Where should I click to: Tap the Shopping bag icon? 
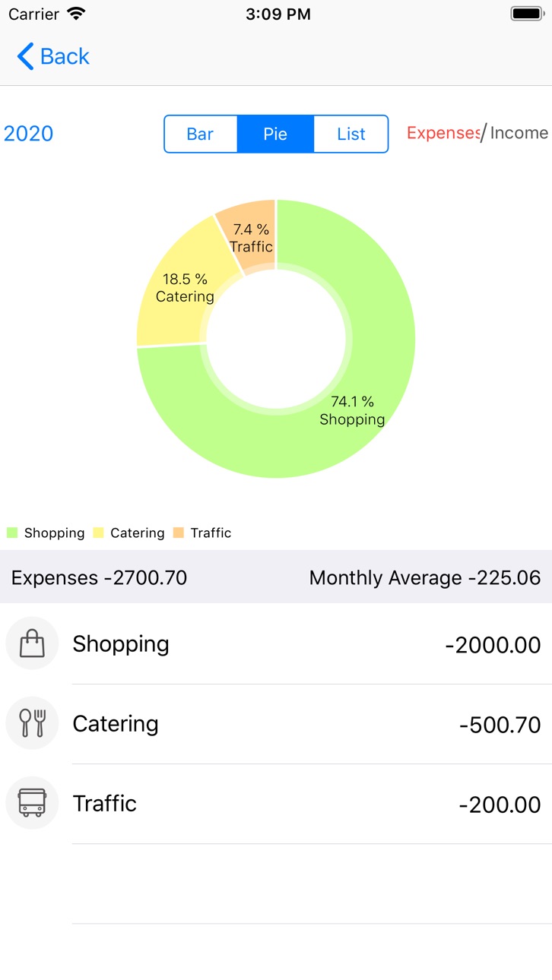[x=32, y=643]
